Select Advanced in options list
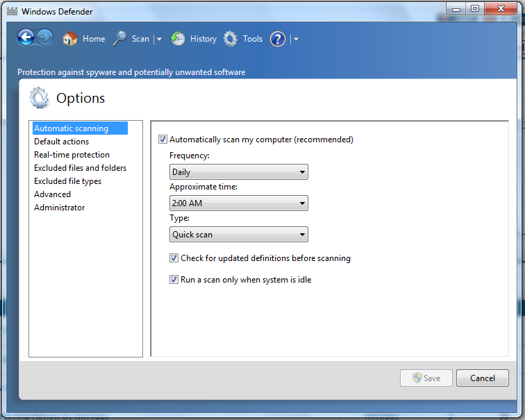Screen dimensions: 525x420 coord(53,194)
